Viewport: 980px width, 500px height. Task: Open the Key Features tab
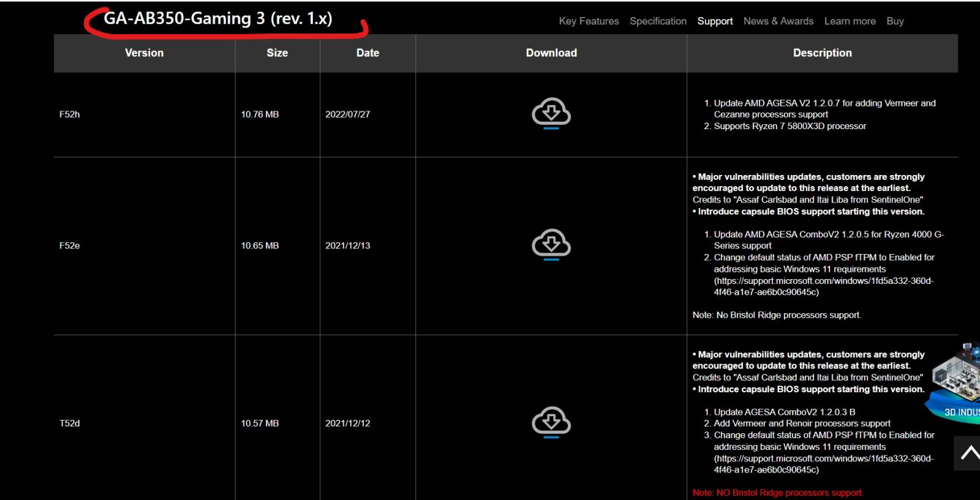pyautogui.click(x=589, y=21)
